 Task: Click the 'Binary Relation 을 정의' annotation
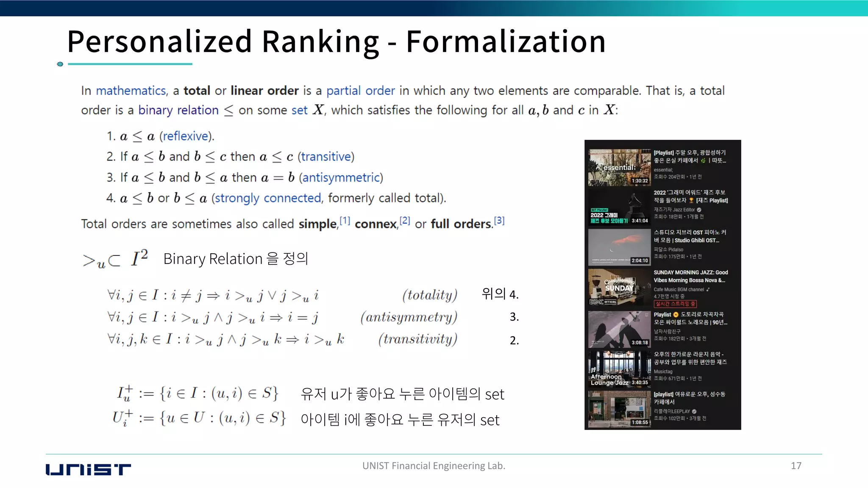(x=236, y=258)
